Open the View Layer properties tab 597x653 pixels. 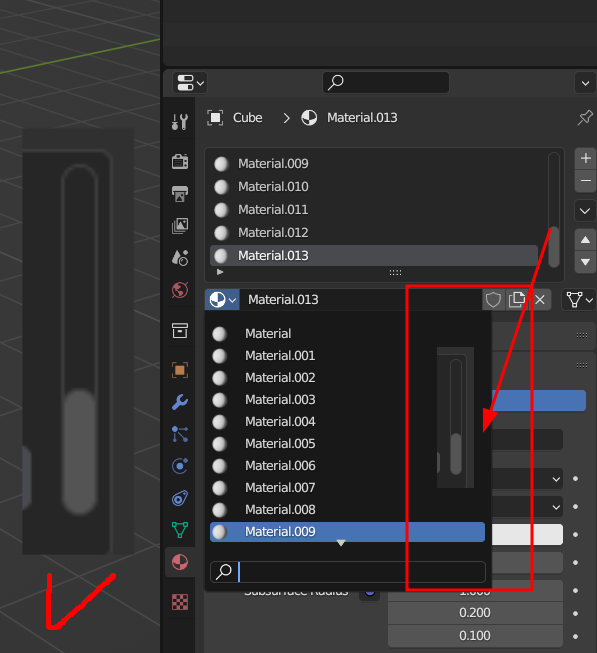pos(180,225)
